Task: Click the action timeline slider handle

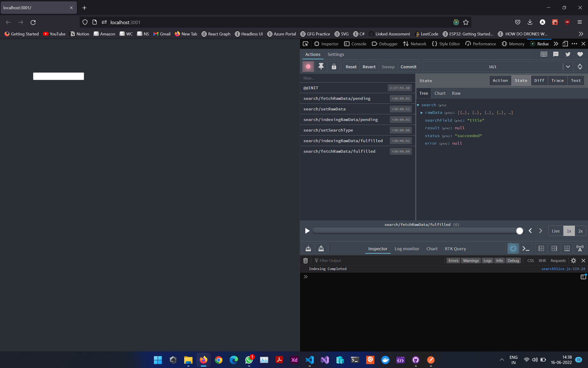Action: [x=519, y=231]
